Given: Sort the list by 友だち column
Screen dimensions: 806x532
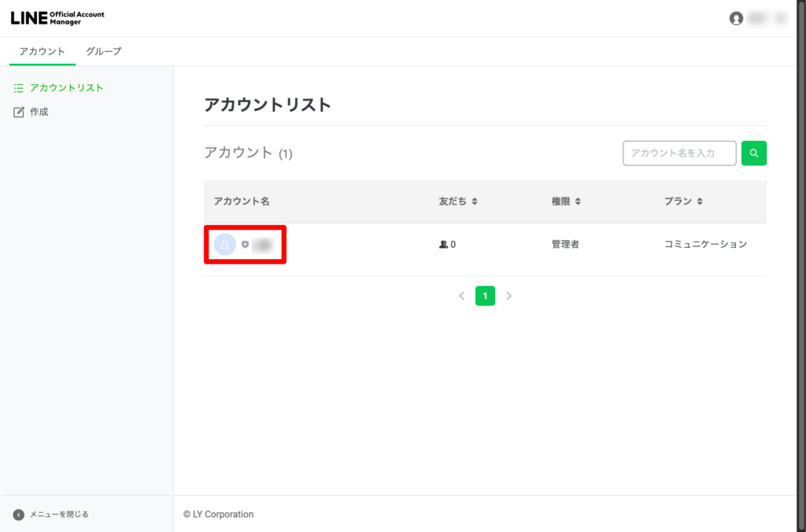Looking at the screenshot, I should coord(475,201).
